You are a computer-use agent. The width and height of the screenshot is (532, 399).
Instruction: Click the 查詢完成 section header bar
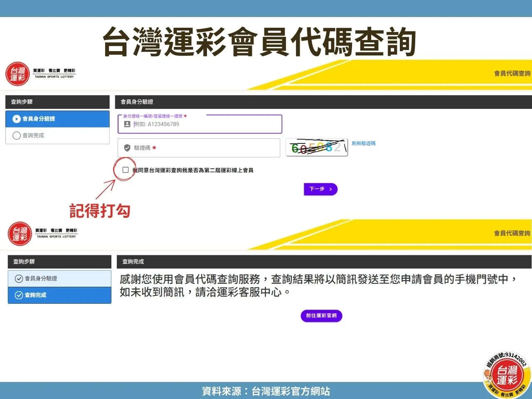pyautogui.click(x=324, y=262)
